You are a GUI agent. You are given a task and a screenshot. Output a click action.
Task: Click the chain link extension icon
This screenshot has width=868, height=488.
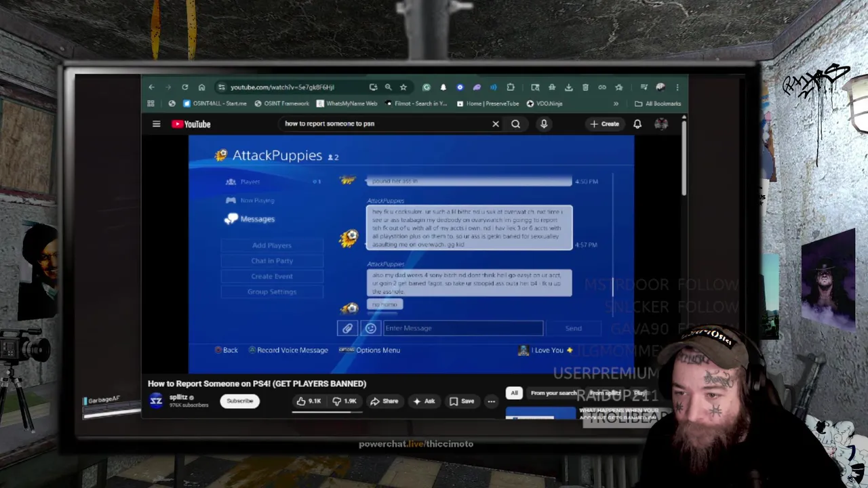point(602,87)
